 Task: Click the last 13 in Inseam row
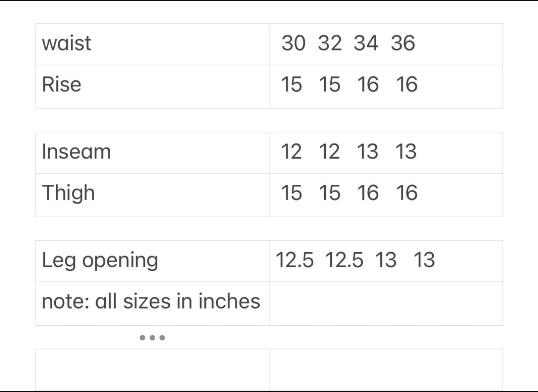(x=406, y=152)
